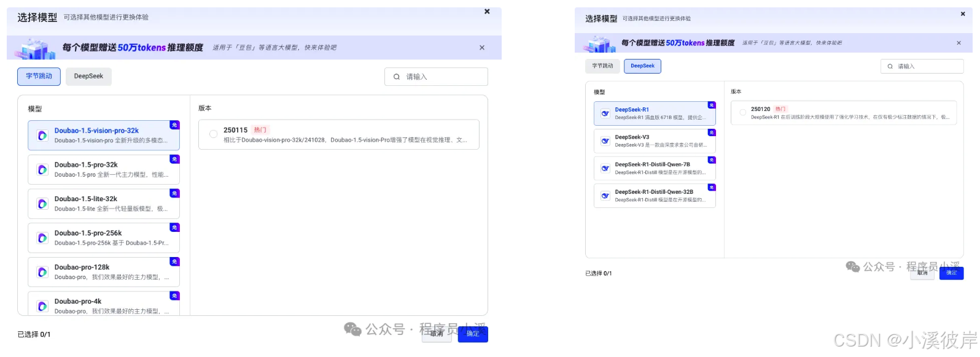
Task: Click DeepSeek-R1-Distill-Qwen-32B whale logo icon
Action: tap(605, 196)
